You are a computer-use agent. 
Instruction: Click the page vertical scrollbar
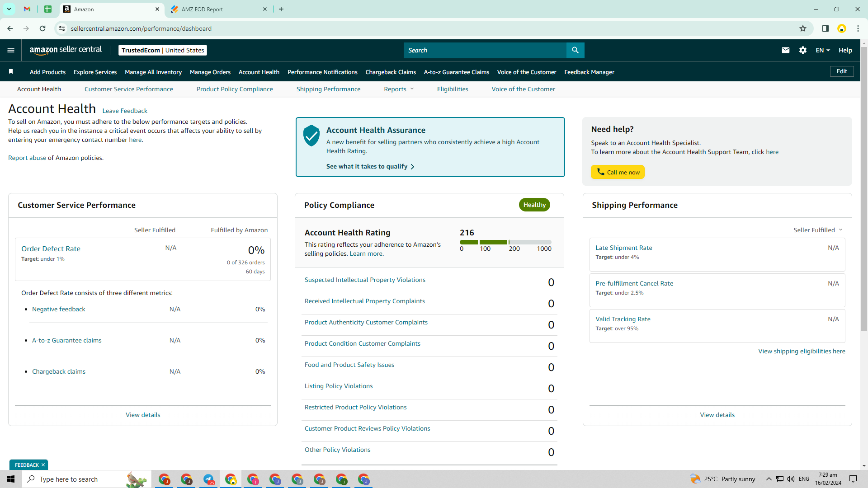864,190
